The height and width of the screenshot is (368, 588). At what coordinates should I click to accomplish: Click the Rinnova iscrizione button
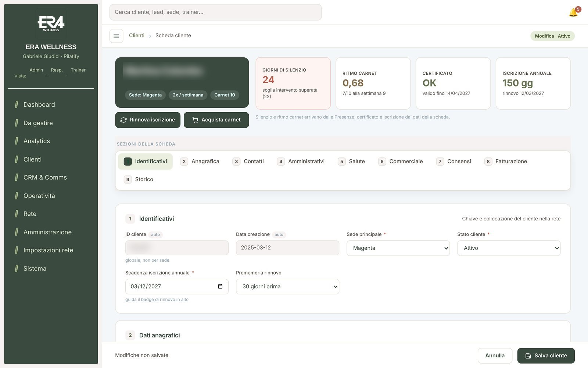[x=148, y=120]
